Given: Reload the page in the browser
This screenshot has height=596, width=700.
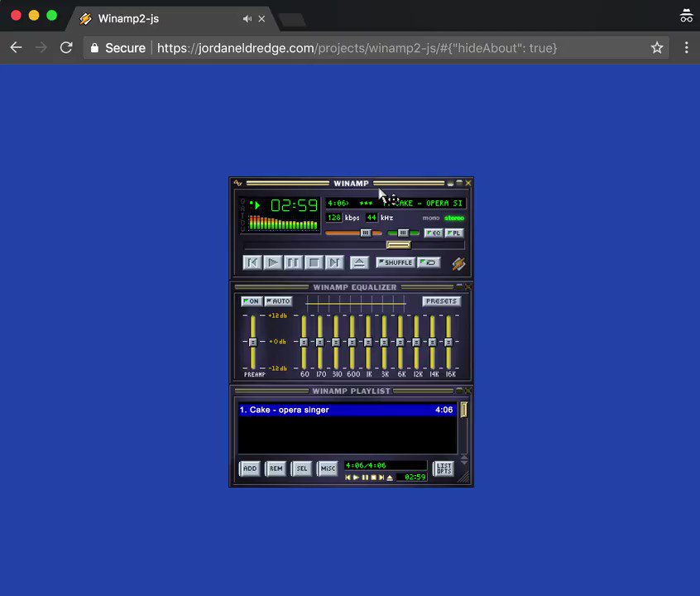Looking at the screenshot, I should pos(66,47).
